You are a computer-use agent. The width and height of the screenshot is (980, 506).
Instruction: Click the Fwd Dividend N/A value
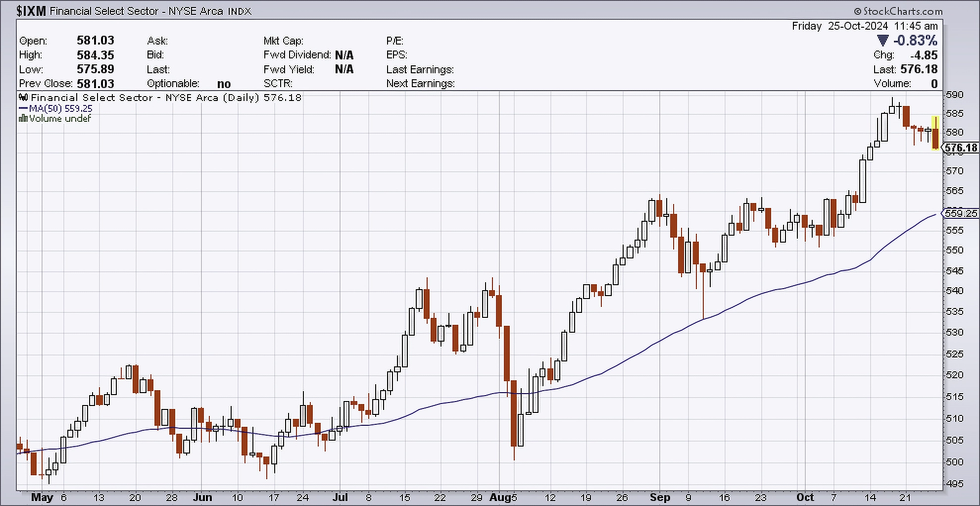(x=344, y=55)
